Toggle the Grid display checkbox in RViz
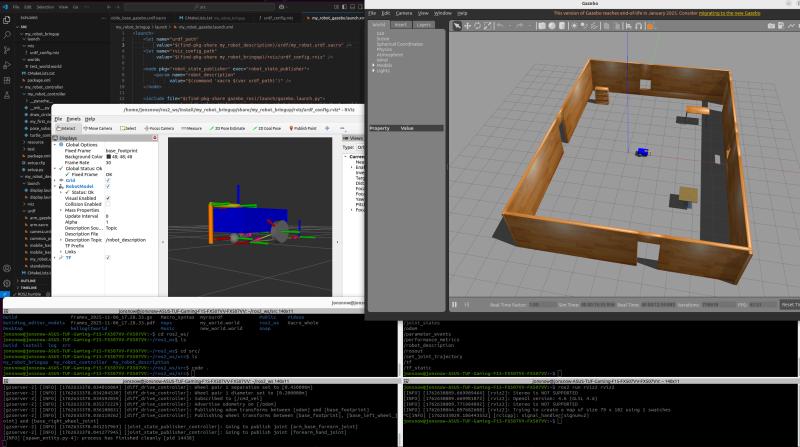This screenshot has width=800, height=447. 108,180
